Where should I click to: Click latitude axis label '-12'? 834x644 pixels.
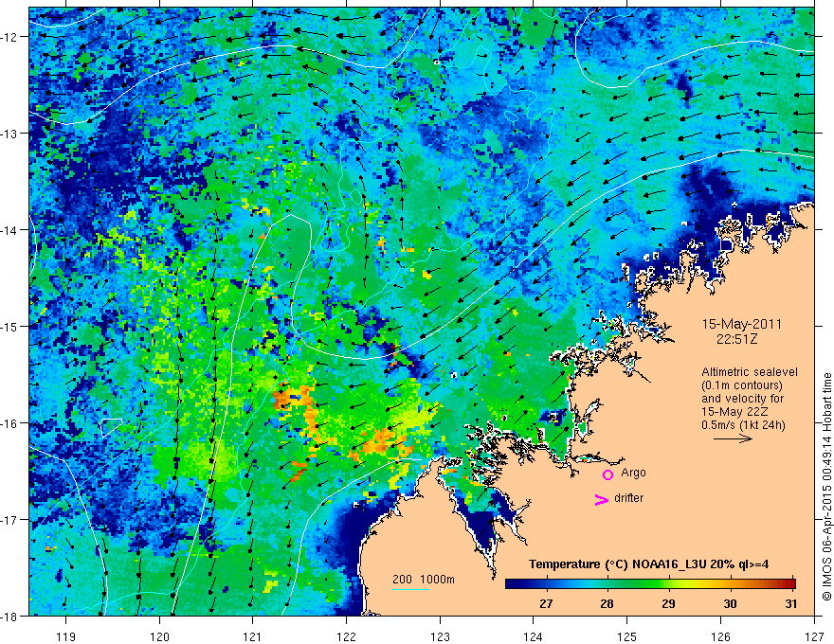pos(9,37)
